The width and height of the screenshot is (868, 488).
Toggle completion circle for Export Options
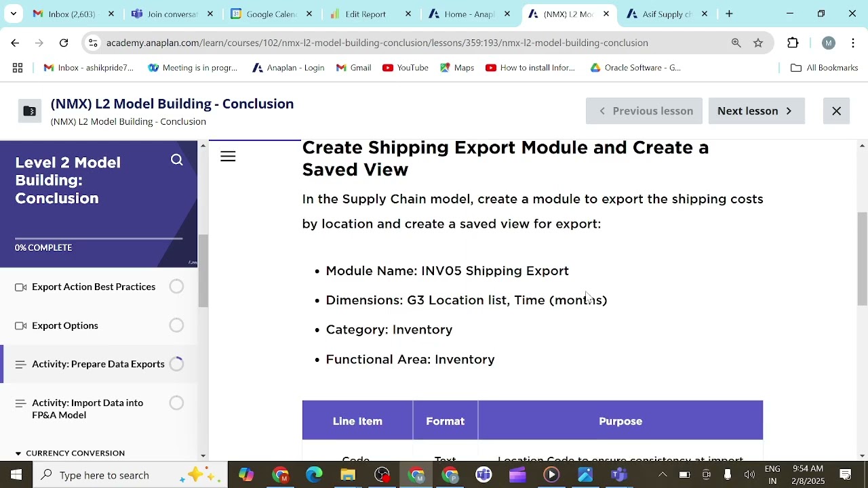tap(176, 325)
